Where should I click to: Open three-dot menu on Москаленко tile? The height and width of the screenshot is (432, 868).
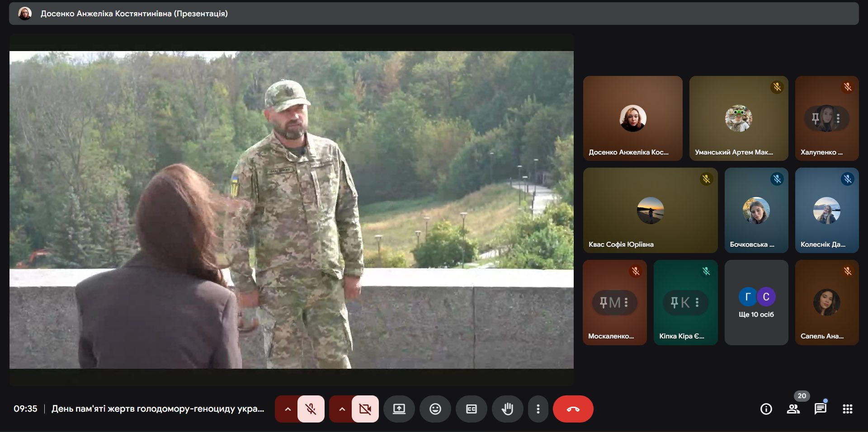626,302
